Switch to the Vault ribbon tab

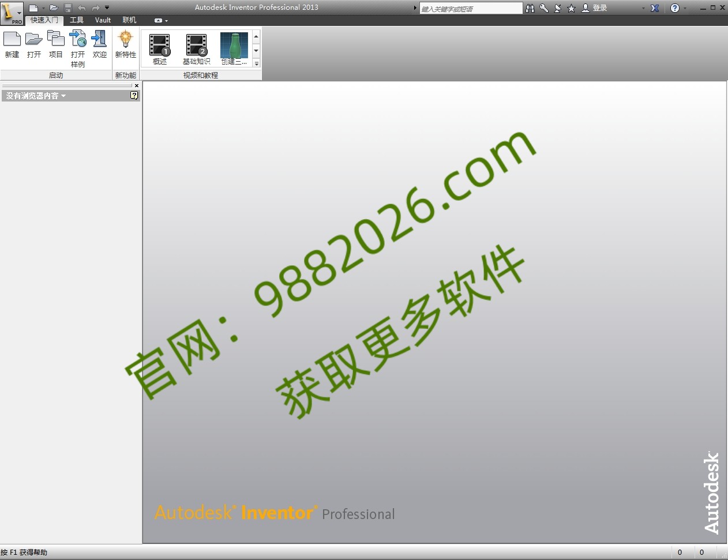(102, 20)
